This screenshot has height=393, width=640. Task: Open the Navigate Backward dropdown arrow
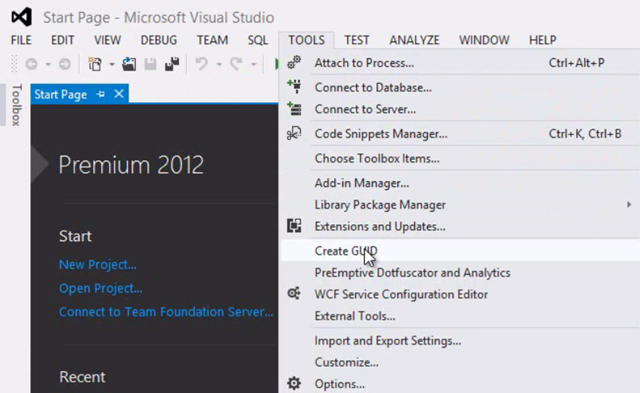[48, 64]
